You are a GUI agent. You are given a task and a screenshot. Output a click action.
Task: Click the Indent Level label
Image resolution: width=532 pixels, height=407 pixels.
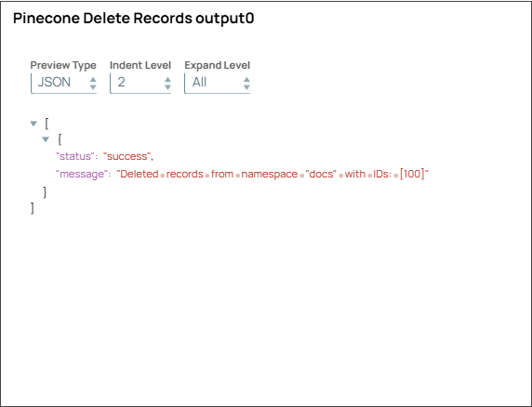click(140, 65)
